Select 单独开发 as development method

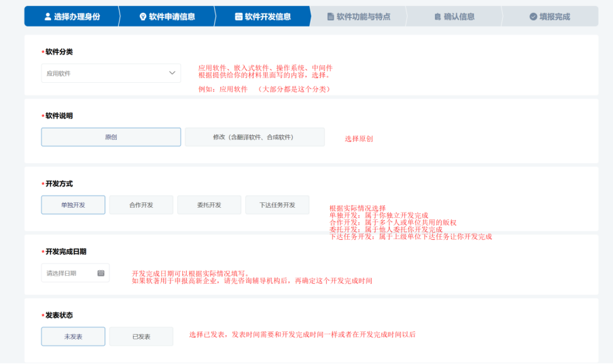point(73,205)
